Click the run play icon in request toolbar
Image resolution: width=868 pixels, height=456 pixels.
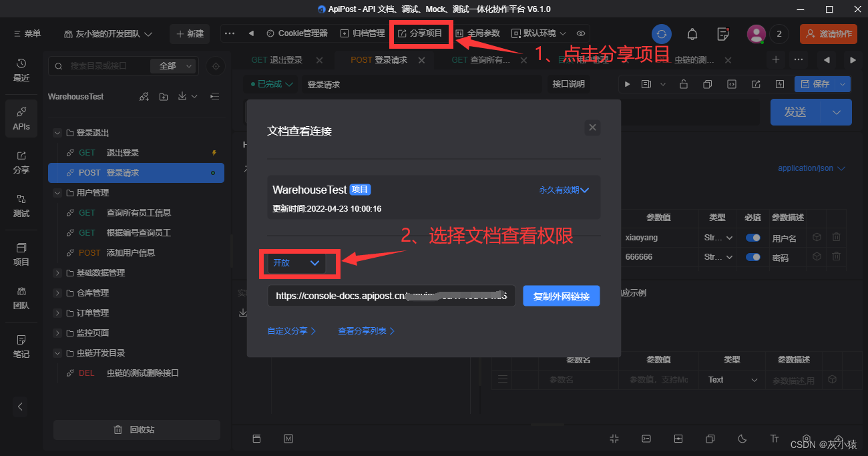[x=627, y=84]
